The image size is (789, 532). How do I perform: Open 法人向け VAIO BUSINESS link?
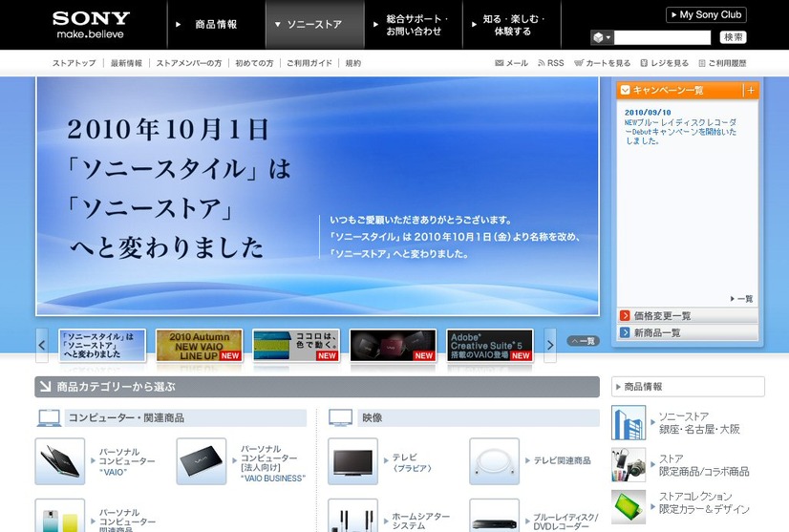pos(272,463)
